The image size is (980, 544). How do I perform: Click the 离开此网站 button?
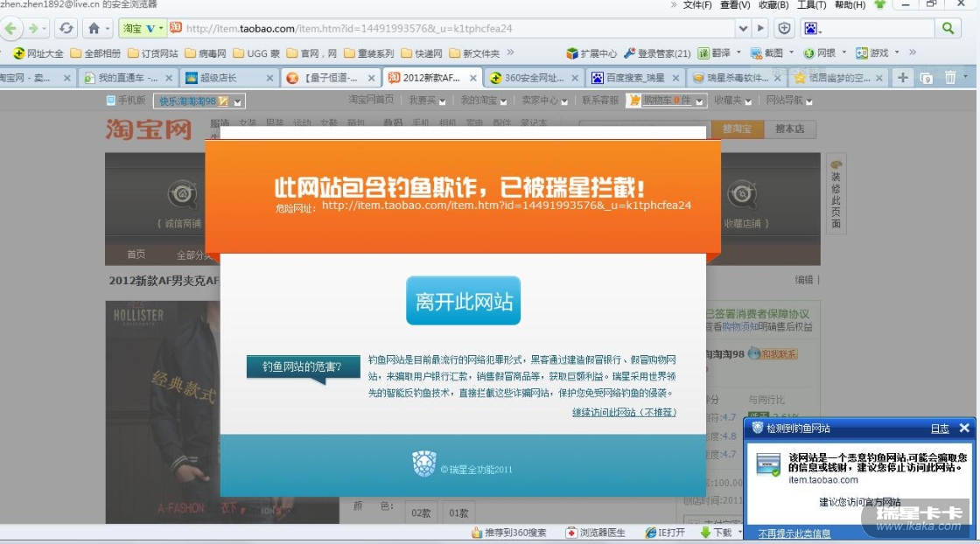point(463,300)
